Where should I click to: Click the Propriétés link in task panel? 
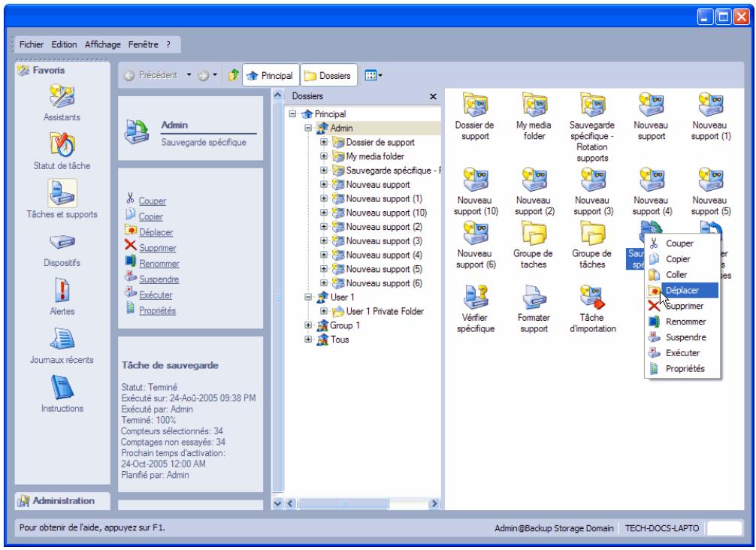point(158,311)
